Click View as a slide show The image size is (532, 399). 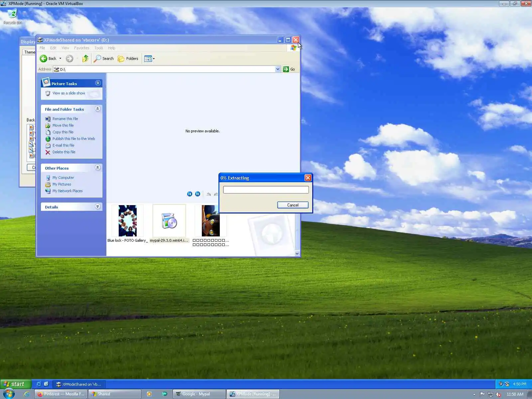[x=68, y=93]
